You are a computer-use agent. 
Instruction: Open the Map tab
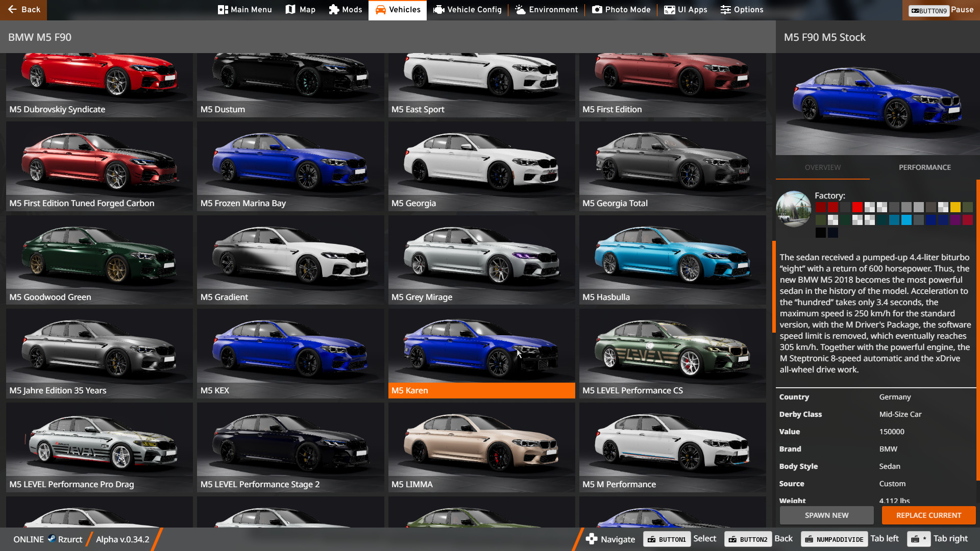coord(300,10)
